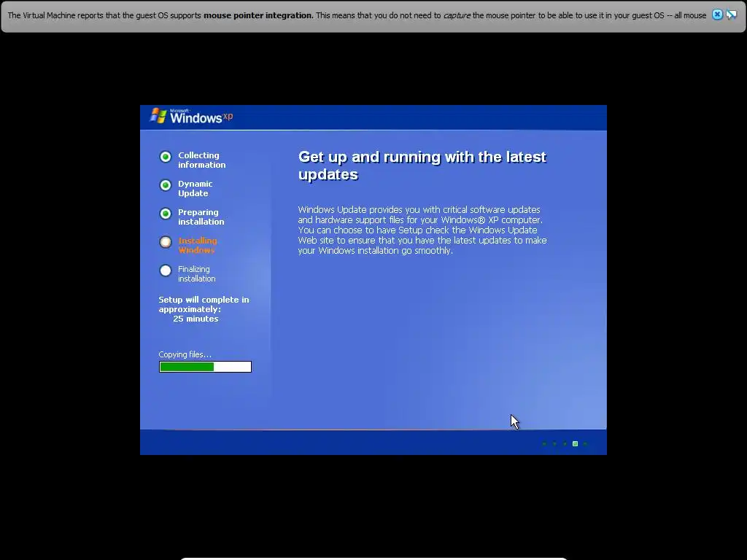Image resolution: width=747 pixels, height=560 pixels.
Task: Click the Copying files progress bar
Action: 205,367
